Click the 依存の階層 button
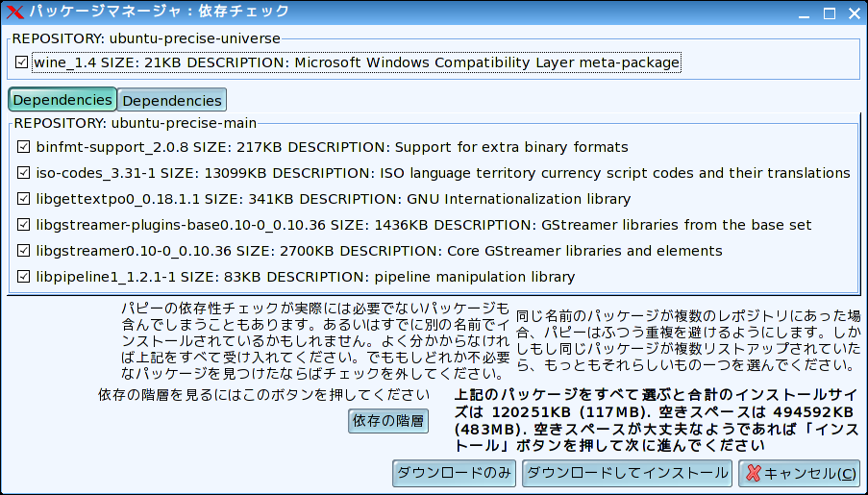Image resolution: width=868 pixels, height=495 pixels. [x=388, y=421]
